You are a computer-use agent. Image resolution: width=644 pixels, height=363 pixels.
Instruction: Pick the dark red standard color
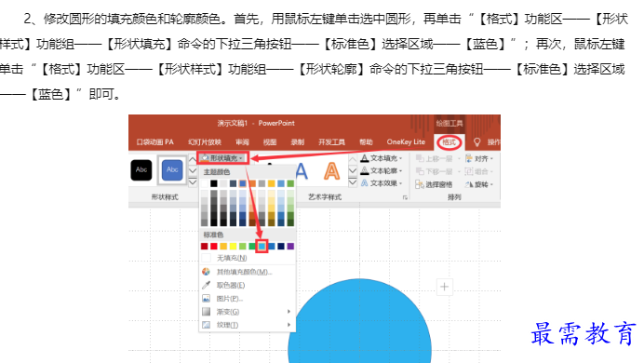pyautogui.click(x=205, y=247)
